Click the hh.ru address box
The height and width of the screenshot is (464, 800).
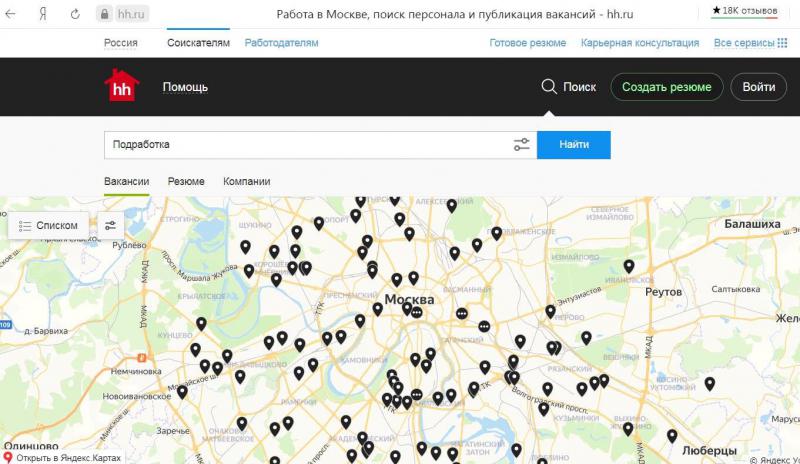point(131,14)
